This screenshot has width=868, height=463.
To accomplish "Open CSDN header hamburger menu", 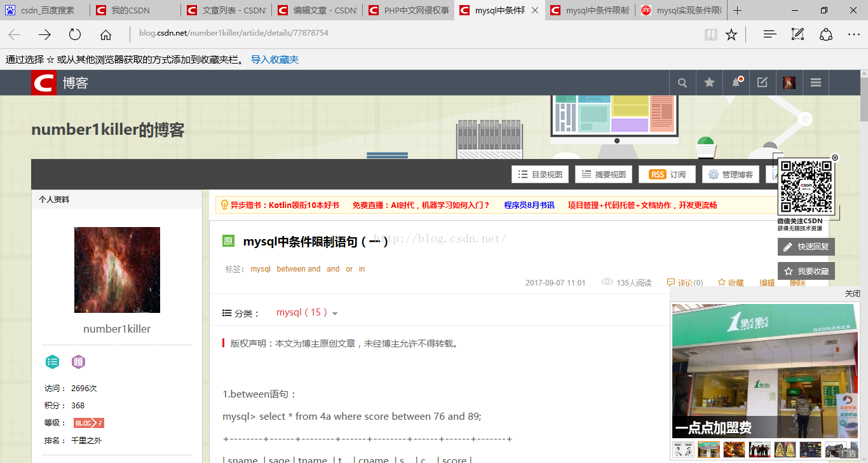I will [x=816, y=83].
